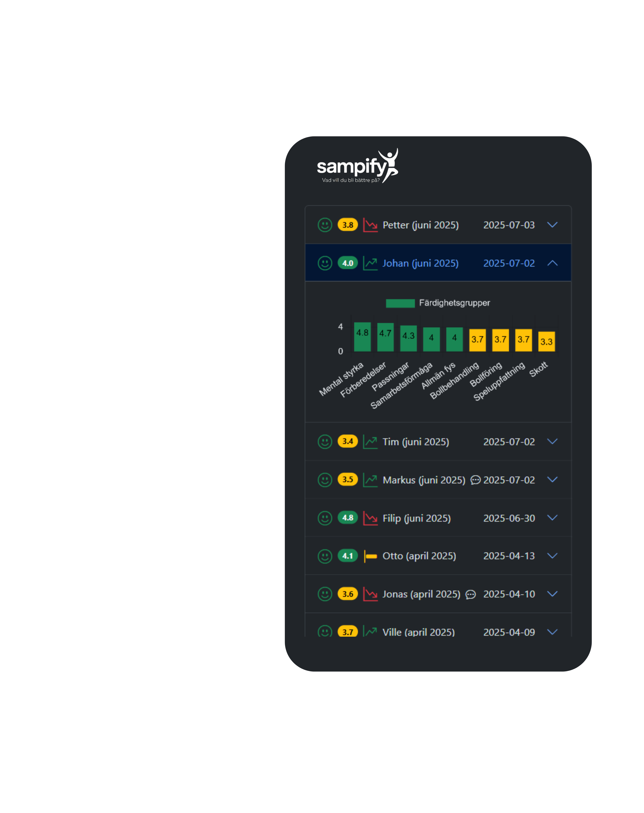Click the date 2025-04-13 in Otto's row

point(509,556)
